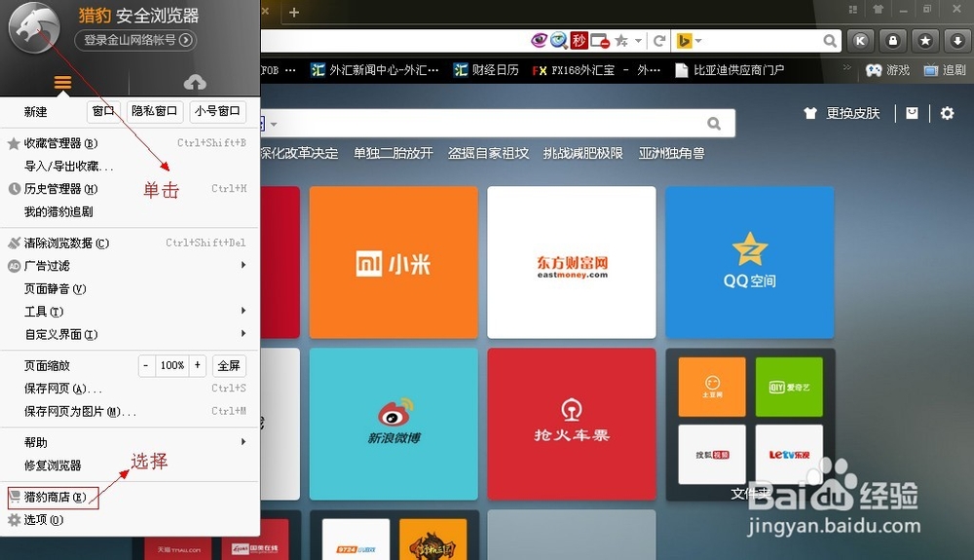Log in to Kingsoft network account
The image size is (974, 560).
(135, 40)
